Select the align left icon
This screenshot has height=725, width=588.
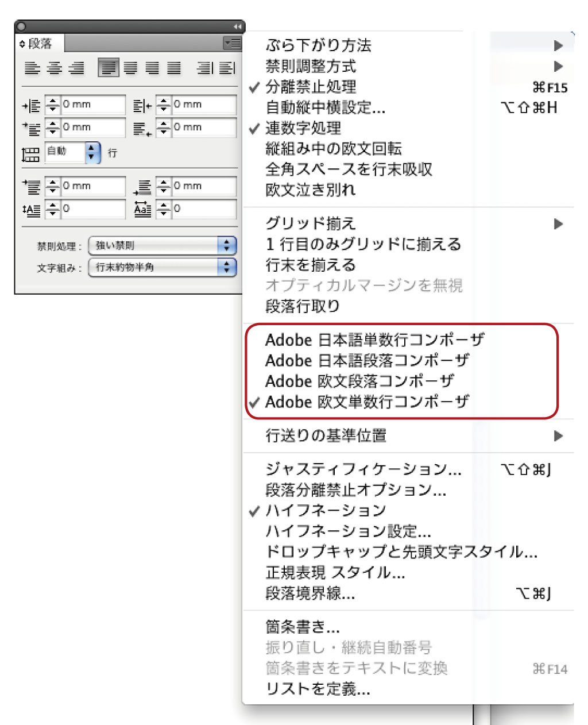pyautogui.click(x=32, y=68)
